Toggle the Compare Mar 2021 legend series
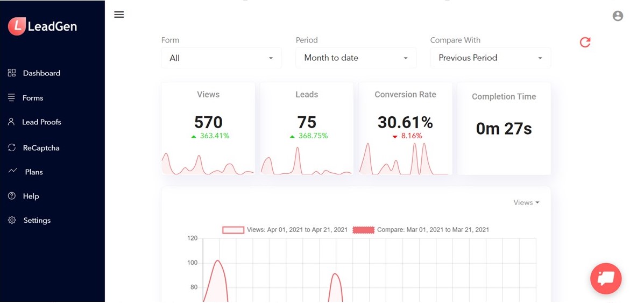 420,230
